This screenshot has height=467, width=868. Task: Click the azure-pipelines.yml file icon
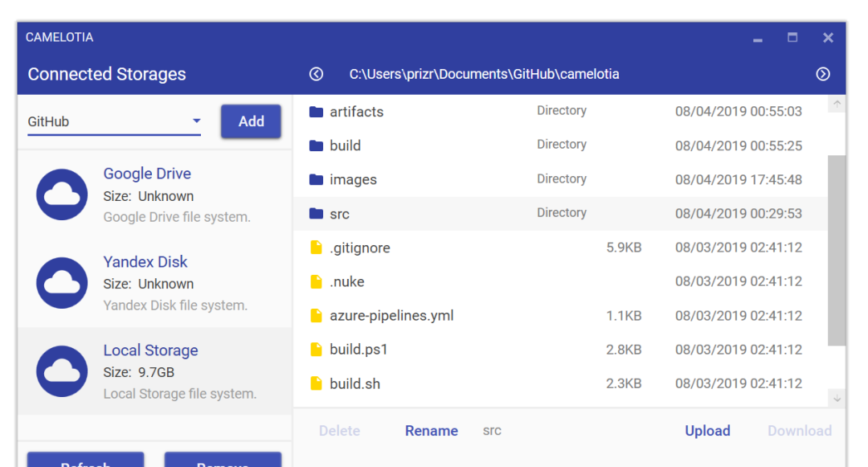click(x=316, y=315)
